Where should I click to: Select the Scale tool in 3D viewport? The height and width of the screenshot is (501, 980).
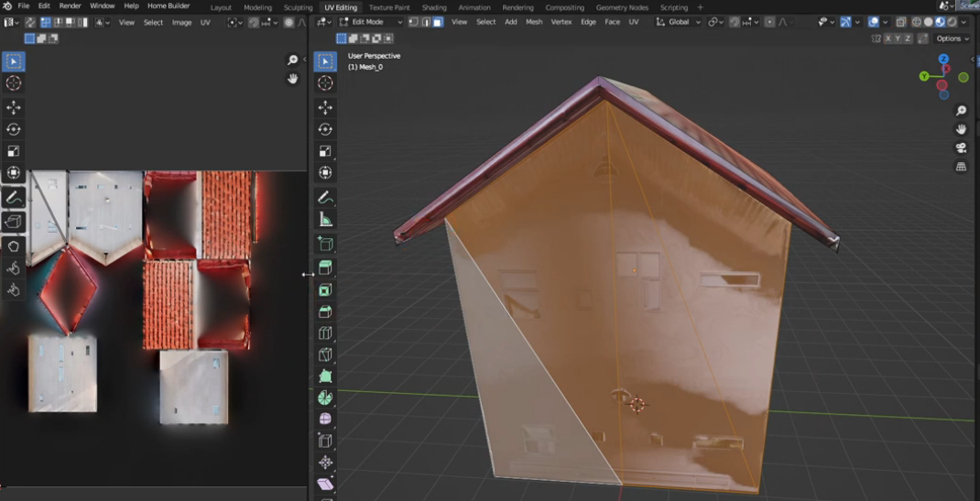pyautogui.click(x=325, y=151)
